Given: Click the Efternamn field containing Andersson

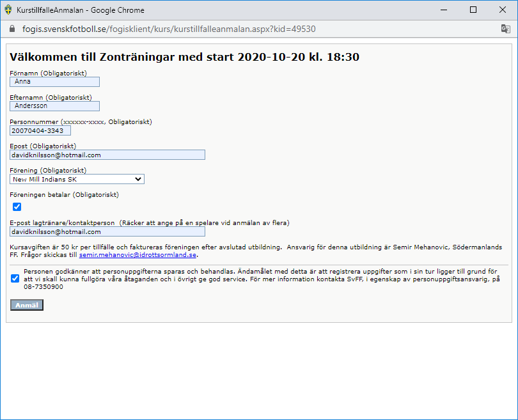Looking at the screenshot, I should [55, 106].
